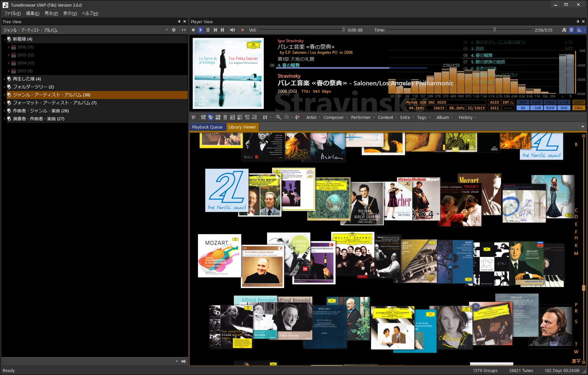Open the tree view layout dropdown arrow
The image size is (588, 375).
click(x=167, y=30)
